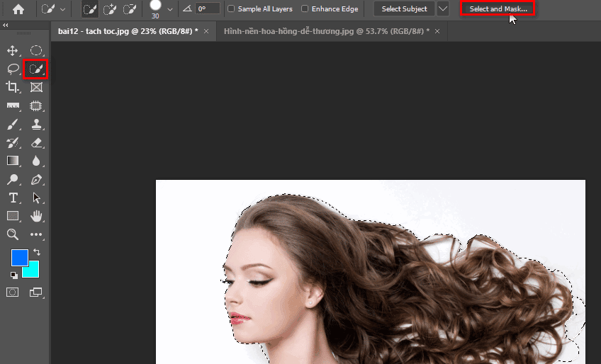The image size is (601, 364).
Task: Swap foreground and background colors
Action: (x=37, y=252)
